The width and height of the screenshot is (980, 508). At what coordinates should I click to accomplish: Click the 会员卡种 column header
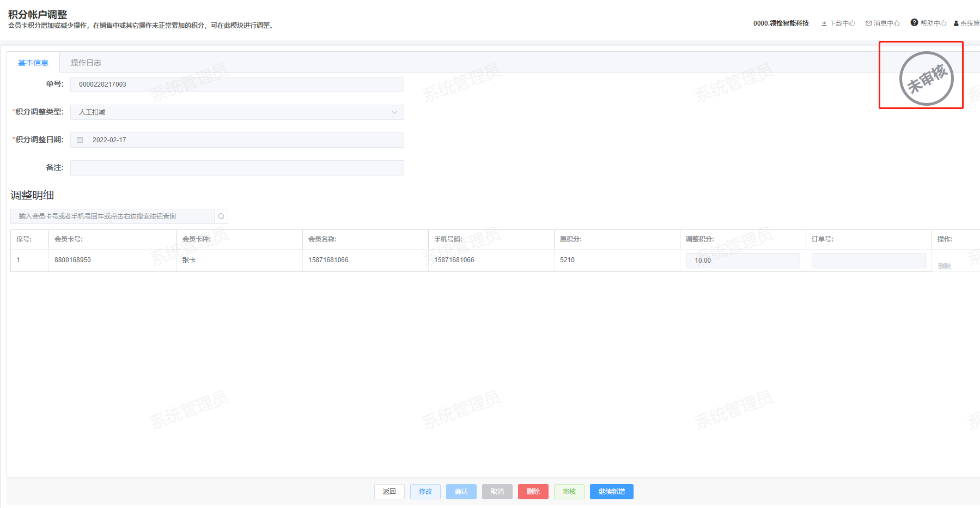pyautogui.click(x=197, y=239)
